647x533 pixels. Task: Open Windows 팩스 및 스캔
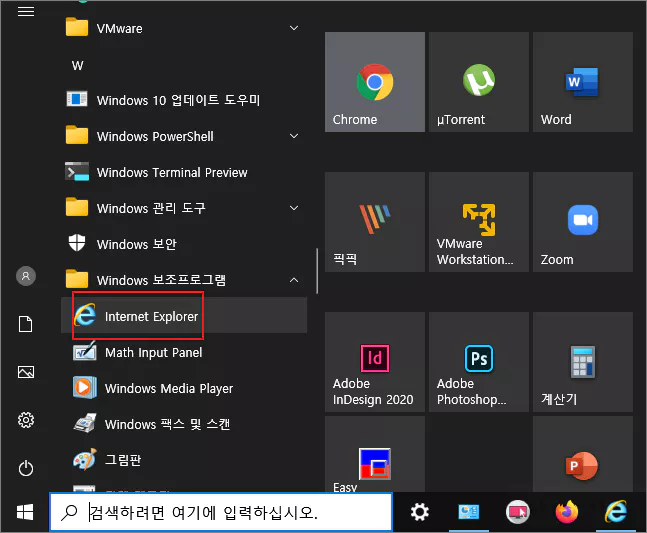[184, 424]
